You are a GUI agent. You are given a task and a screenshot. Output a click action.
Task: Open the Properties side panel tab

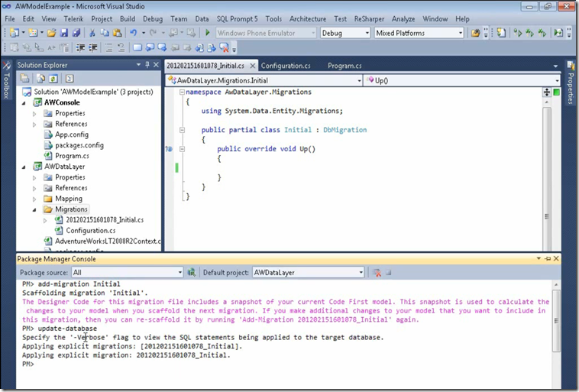(571, 83)
